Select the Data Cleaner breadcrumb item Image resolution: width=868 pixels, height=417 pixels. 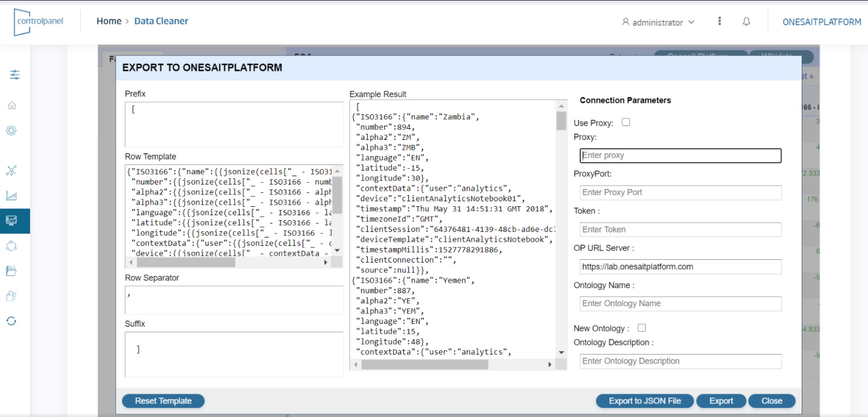click(x=161, y=21)
